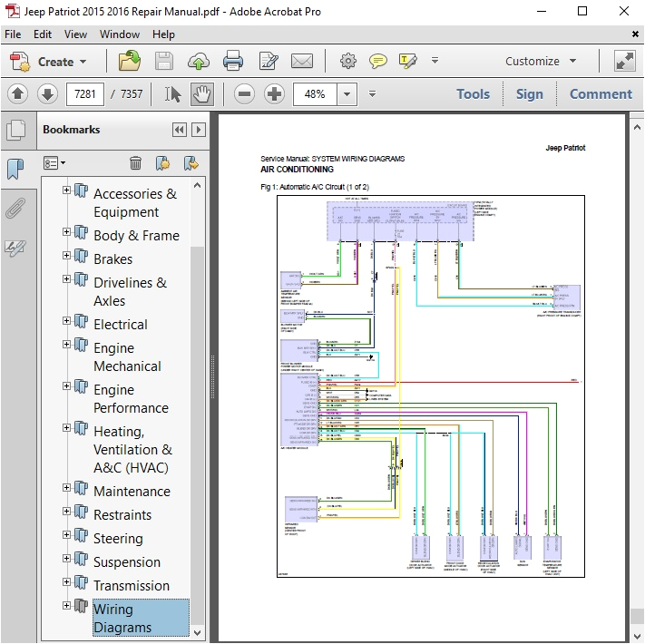Open Page Thumbnails panel icon

point(15,131)
